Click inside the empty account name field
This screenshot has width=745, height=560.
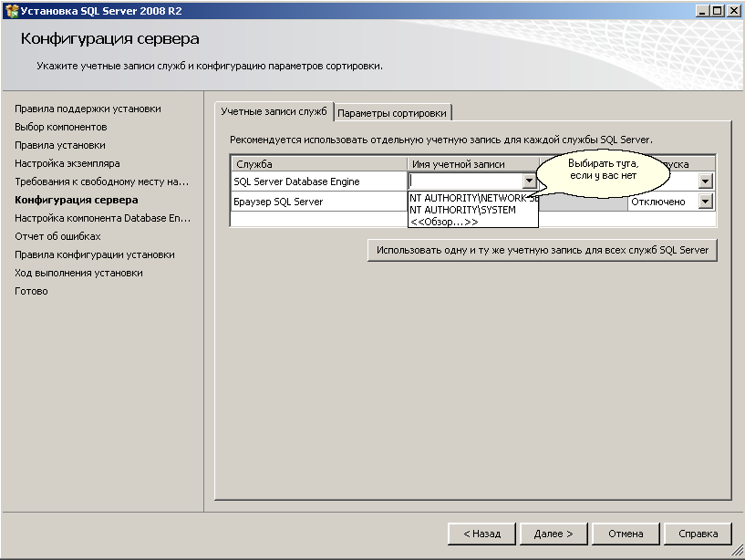(465, 181)
